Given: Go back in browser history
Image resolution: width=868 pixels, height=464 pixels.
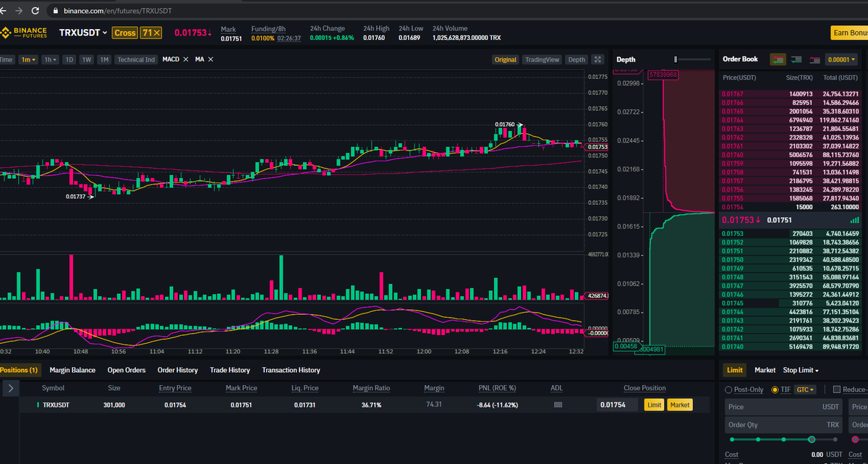Looking at the screenshot, I should (x=3, y=11).
